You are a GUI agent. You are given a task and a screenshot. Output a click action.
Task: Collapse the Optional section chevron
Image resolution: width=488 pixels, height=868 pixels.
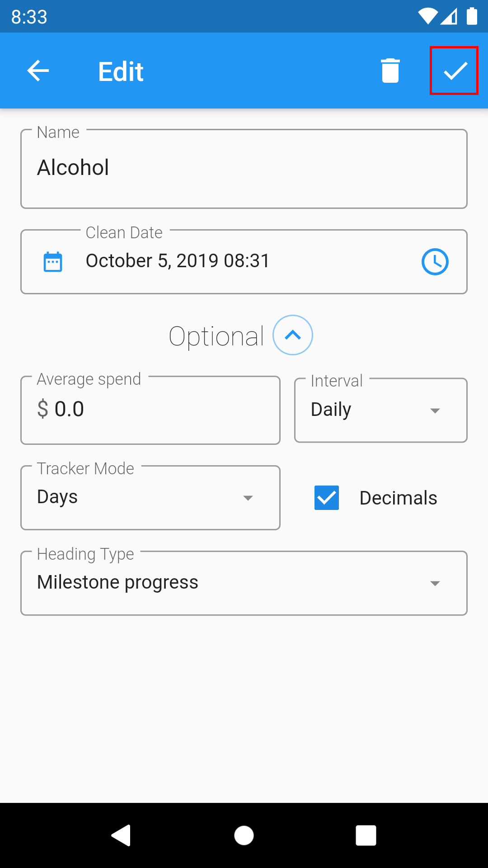click(293, 335)
